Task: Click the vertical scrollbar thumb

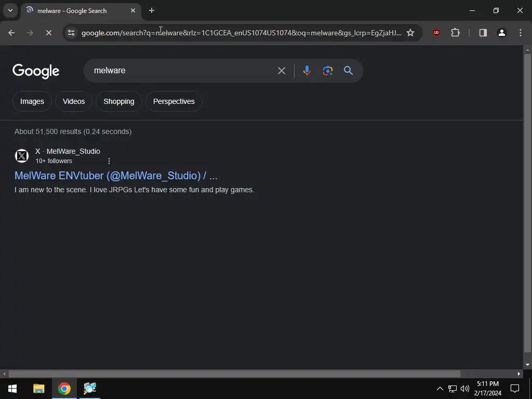Action: pos(527,203)
